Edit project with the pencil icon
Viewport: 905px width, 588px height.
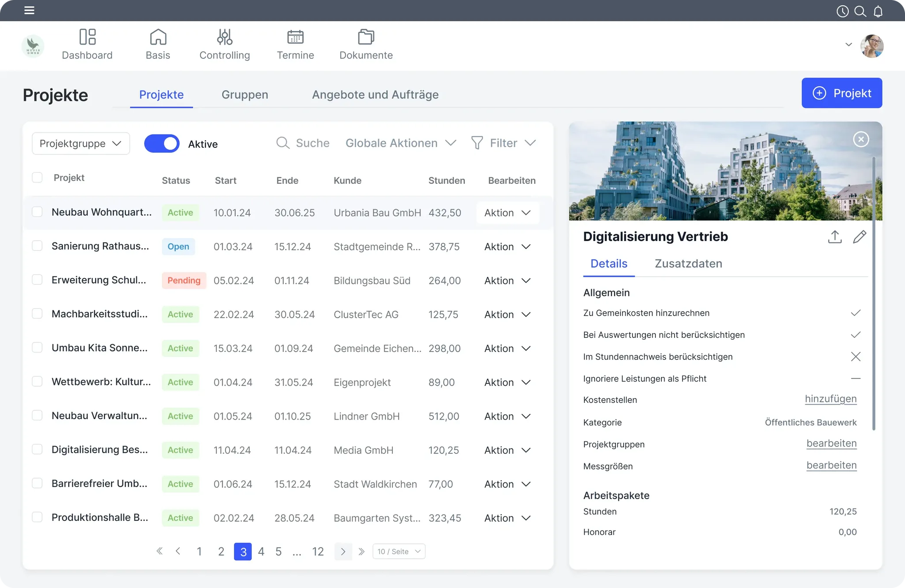859,237
